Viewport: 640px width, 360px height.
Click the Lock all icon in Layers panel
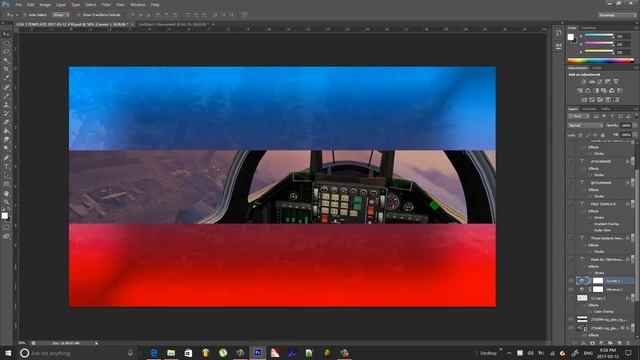[x=602, y=135]
